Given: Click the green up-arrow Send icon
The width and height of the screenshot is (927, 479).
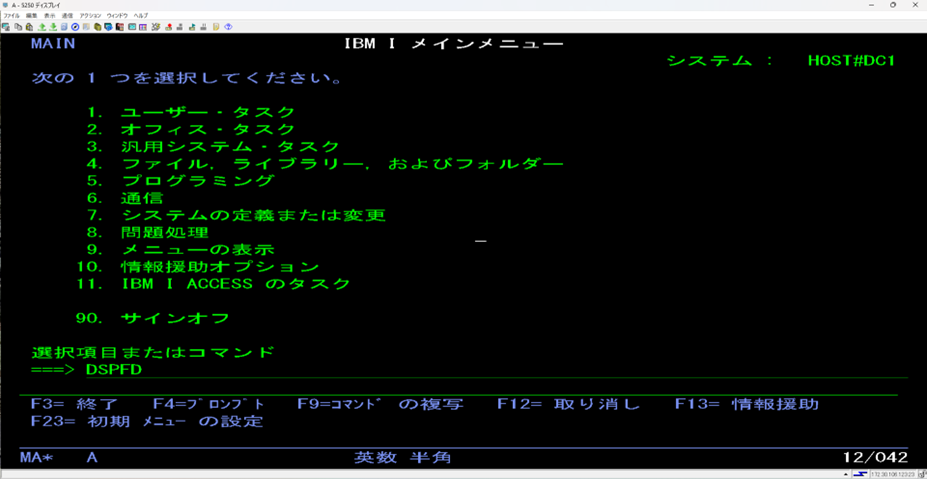Looking at the screenshot, I should click(42, 27).
